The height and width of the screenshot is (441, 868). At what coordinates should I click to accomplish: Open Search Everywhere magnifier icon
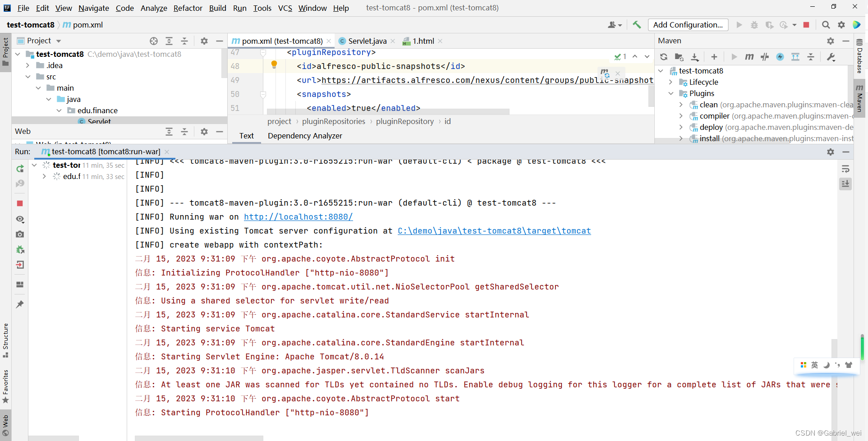pos(826,25)
